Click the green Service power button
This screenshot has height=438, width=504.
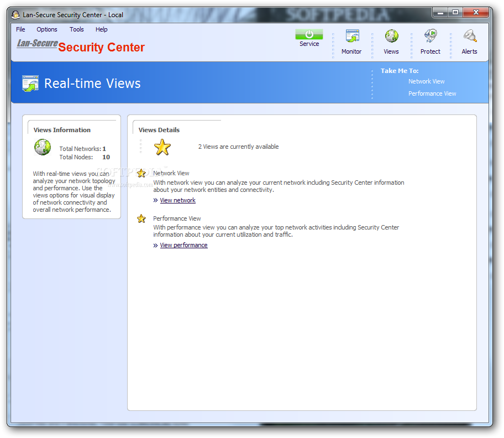(309, 34)
